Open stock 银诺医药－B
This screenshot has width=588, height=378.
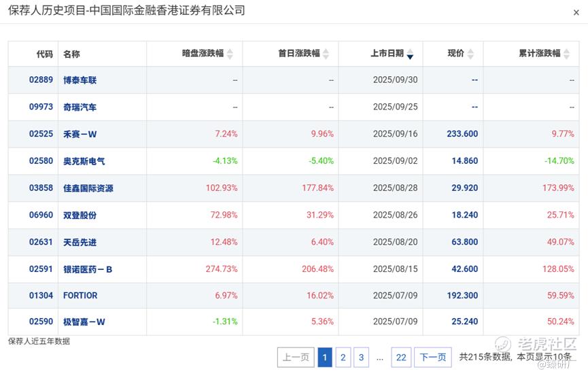tap(88, 269)
